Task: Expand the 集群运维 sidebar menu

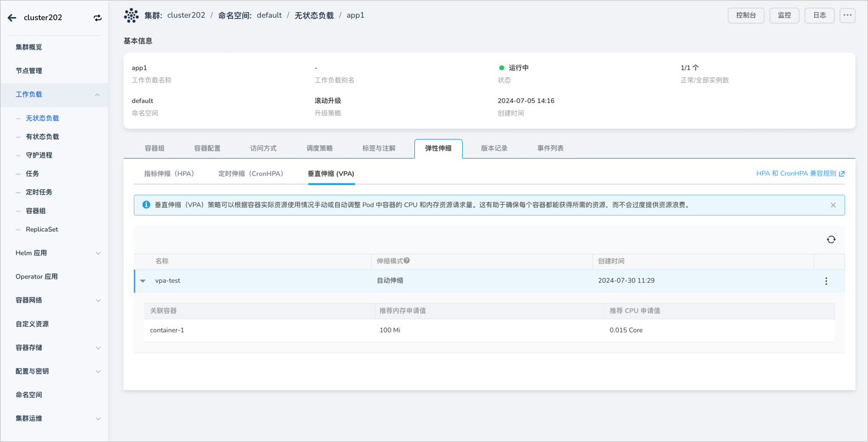Action: 98,419
